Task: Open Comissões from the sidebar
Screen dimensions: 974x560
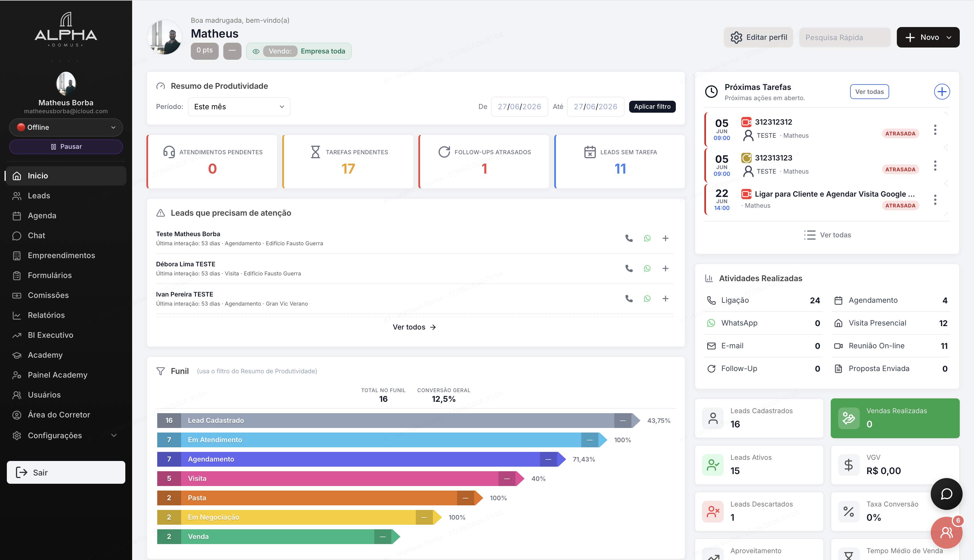Action: (x=66, y=295)
